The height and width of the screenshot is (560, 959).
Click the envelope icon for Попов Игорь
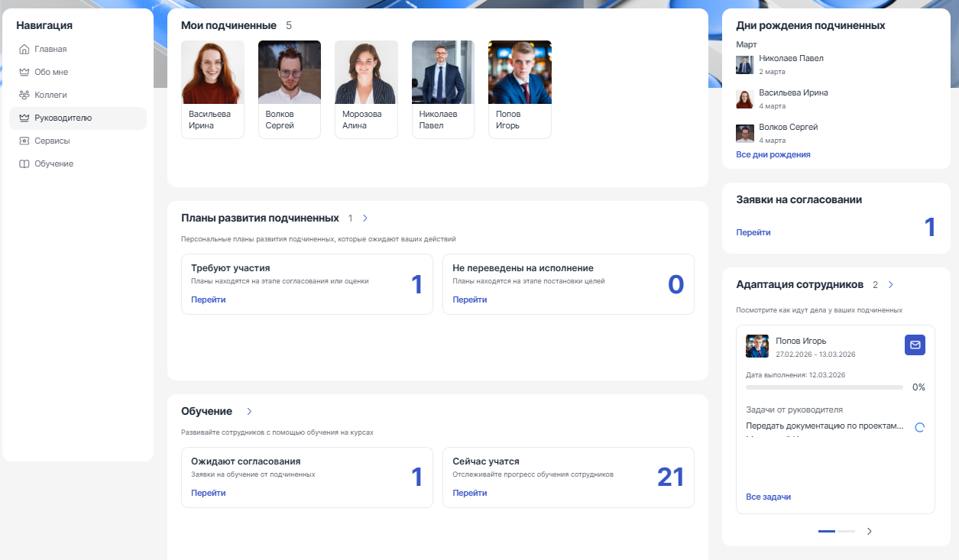click(915, 345)
